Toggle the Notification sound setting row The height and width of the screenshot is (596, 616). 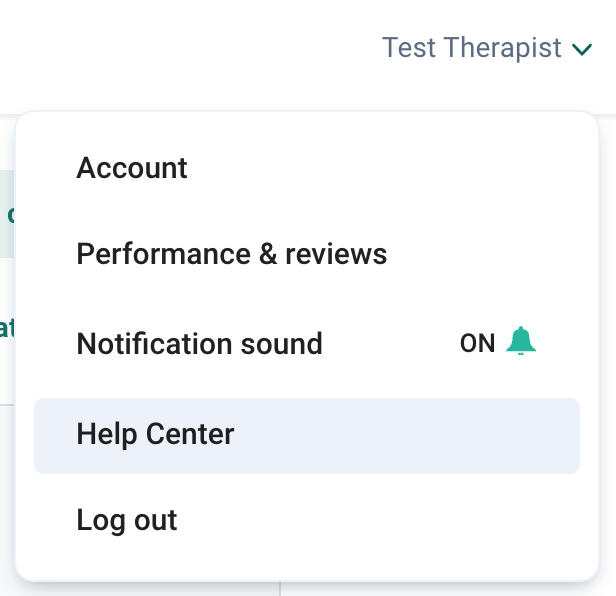(307, 344)
